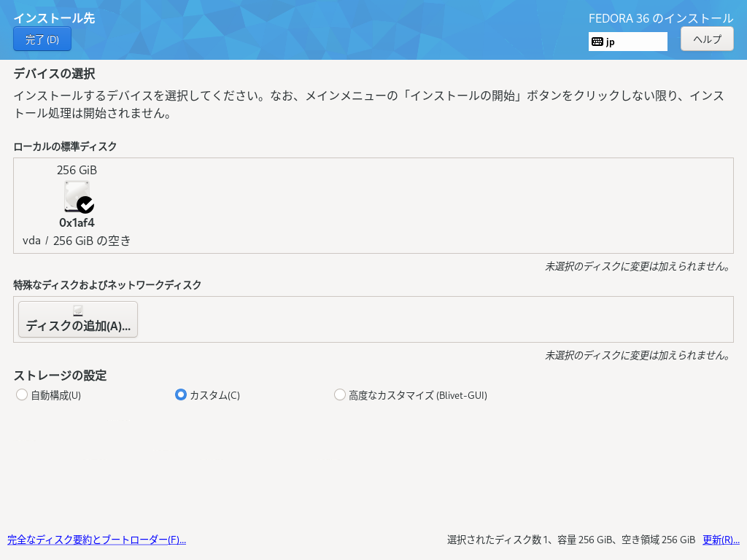Click the ローカルの標準ディスク heading
This screenshot has width=747, height=560.
[65, 147]
